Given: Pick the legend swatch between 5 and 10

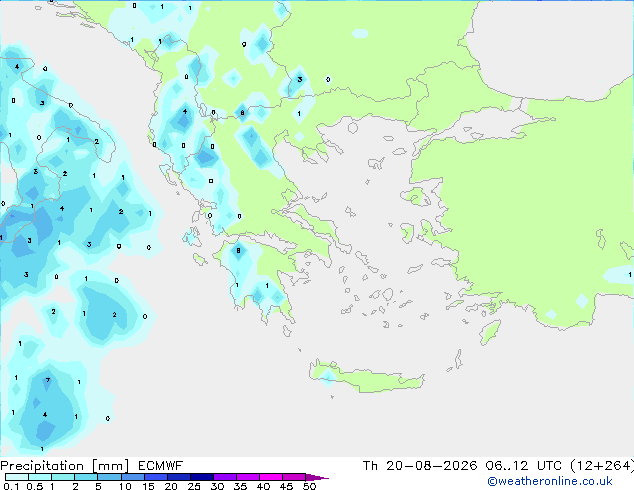Looking at the screenshot, I should pyautogui.click(x=109, y=477).
